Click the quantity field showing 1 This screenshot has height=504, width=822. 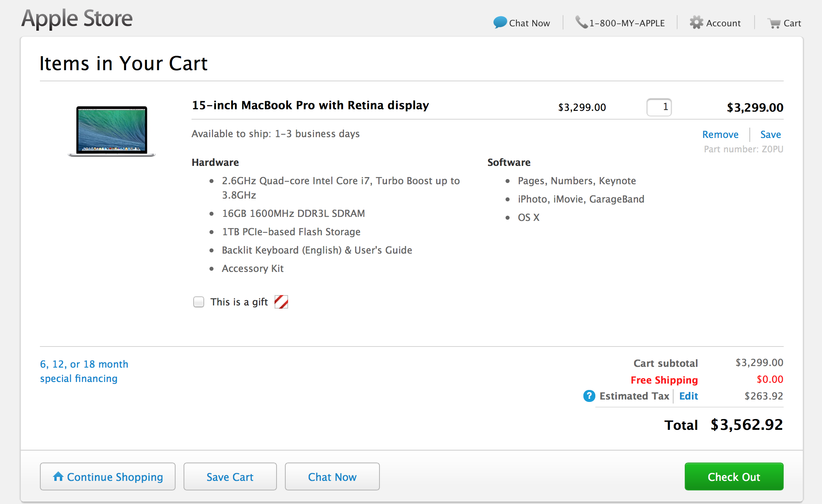coord(659,107)
